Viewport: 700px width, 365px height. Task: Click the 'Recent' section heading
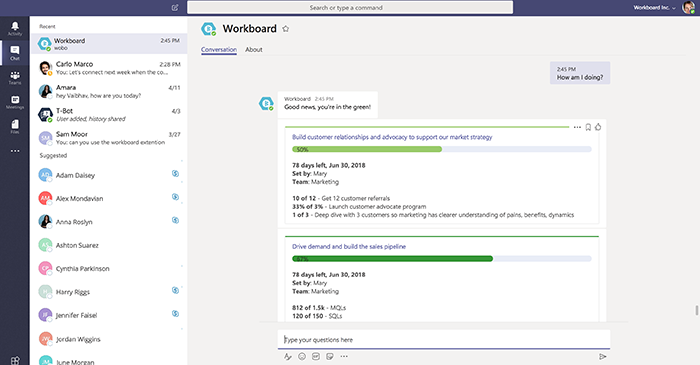47,26
